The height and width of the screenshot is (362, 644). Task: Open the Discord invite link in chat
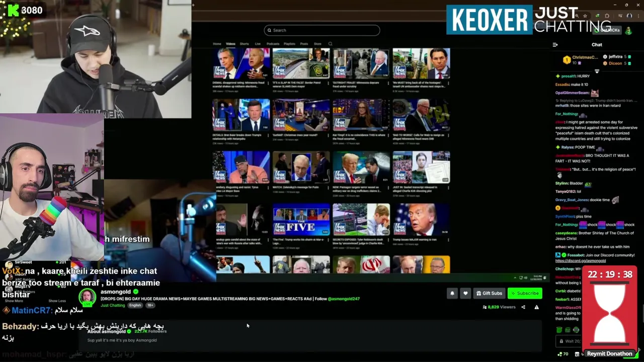pos(581,260)
